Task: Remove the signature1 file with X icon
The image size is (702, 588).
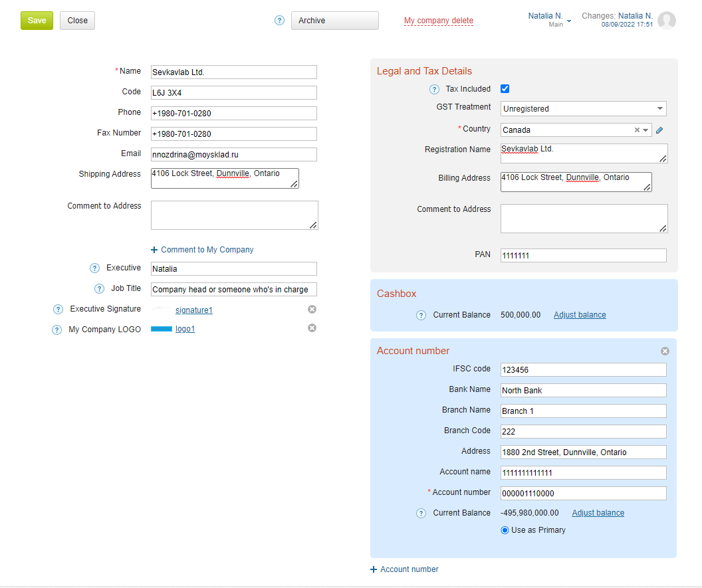Action: (312, 309)
